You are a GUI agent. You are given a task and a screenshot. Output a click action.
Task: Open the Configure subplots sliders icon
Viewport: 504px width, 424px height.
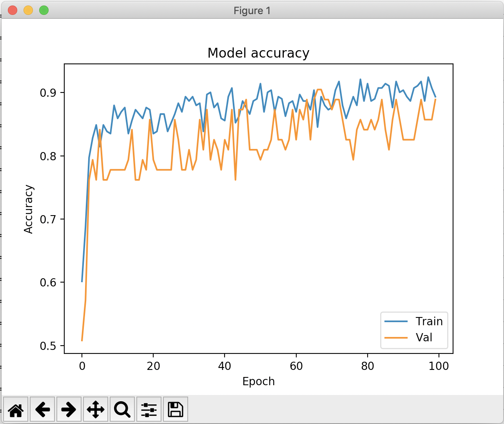coord(149,410)
